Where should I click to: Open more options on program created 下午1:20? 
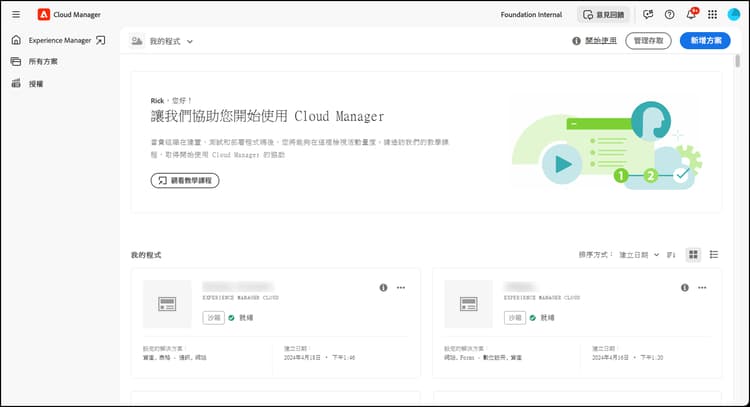[702, 287]
